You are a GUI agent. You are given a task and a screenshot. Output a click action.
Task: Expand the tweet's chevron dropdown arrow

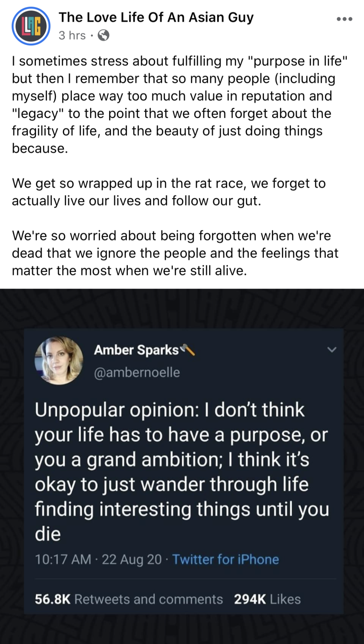coord(332,350)
